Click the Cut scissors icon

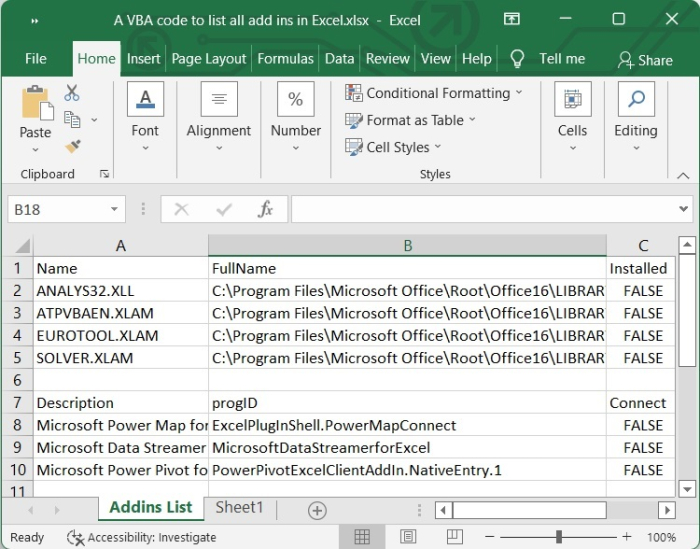72,93
